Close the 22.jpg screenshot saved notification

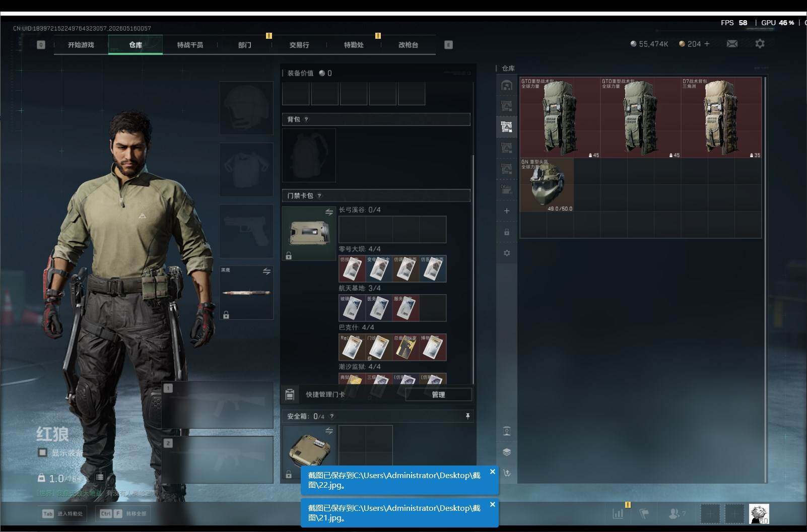point(493,472)
